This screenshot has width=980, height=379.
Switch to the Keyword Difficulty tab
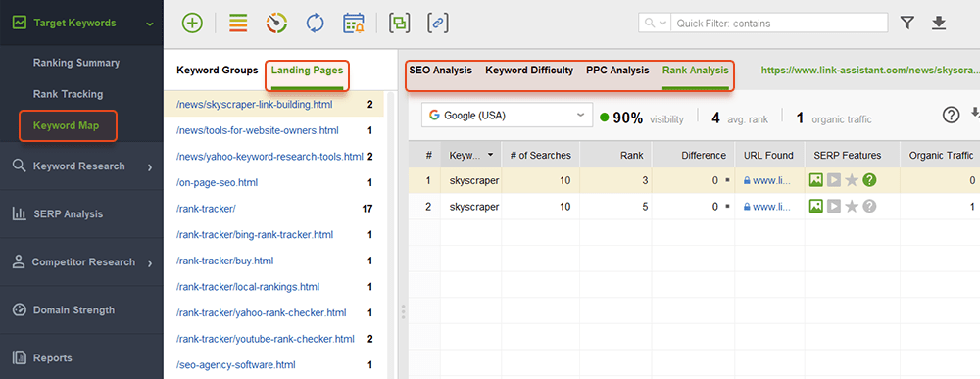click(x=529, y=70)
